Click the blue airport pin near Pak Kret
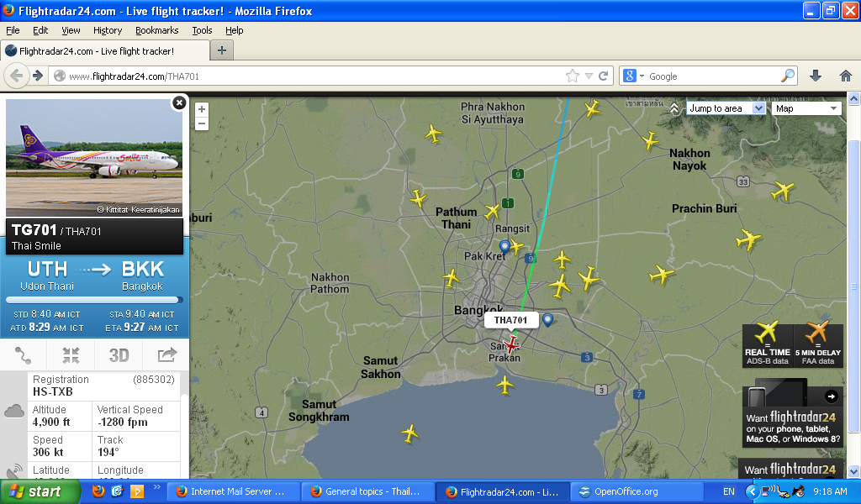 504,246
